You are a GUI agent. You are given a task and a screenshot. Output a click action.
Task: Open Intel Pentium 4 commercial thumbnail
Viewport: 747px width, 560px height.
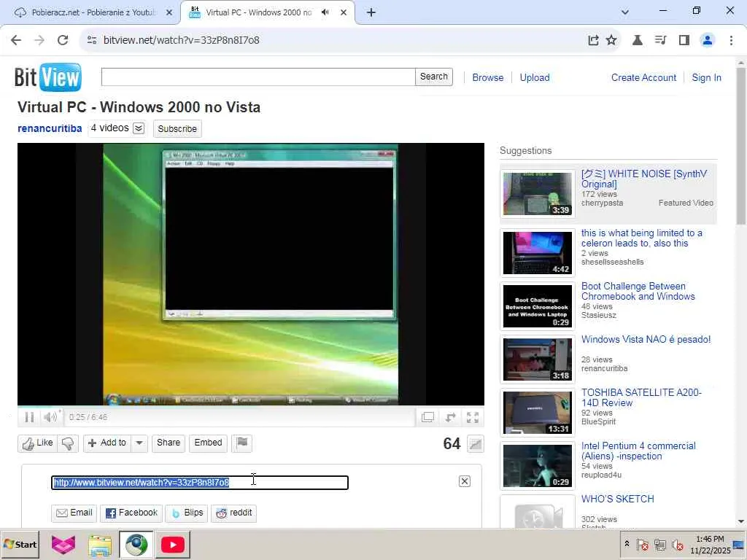tap(538, 466)
